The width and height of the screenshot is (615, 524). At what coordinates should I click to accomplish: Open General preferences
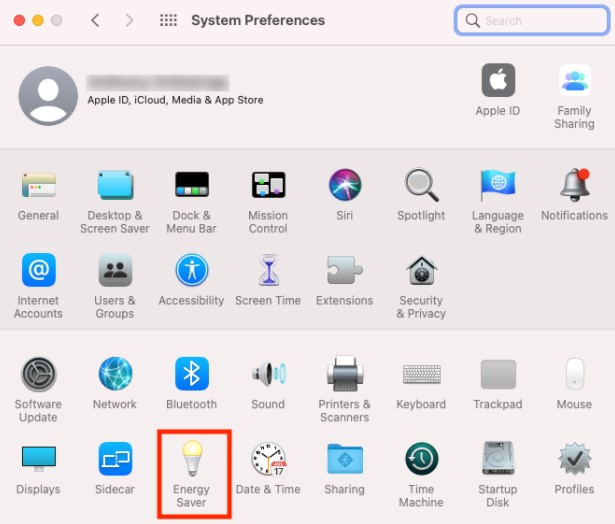(x=38, y=185)
